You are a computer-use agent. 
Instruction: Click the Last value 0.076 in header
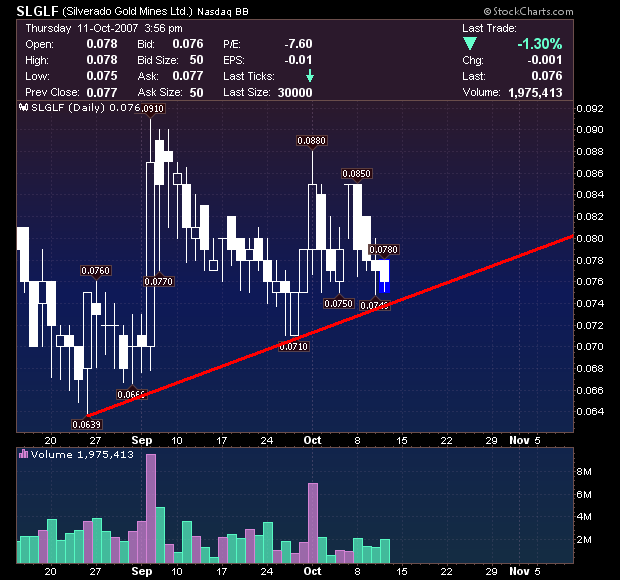coord(547,76)
